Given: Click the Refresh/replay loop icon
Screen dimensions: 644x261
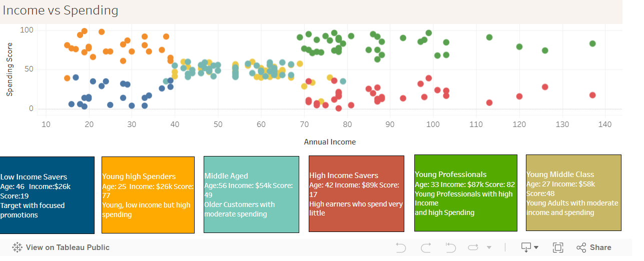Looking at the screenshot, I should point(473,247).
